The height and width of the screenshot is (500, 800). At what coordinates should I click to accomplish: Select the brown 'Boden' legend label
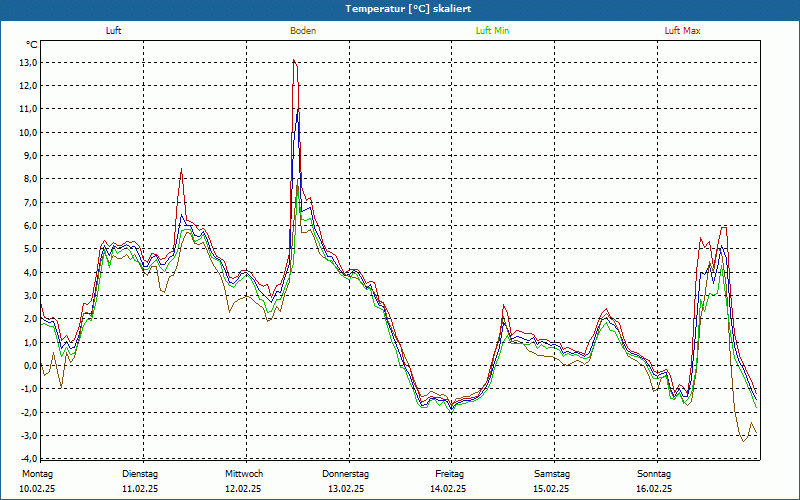click(x=303, y=31)
